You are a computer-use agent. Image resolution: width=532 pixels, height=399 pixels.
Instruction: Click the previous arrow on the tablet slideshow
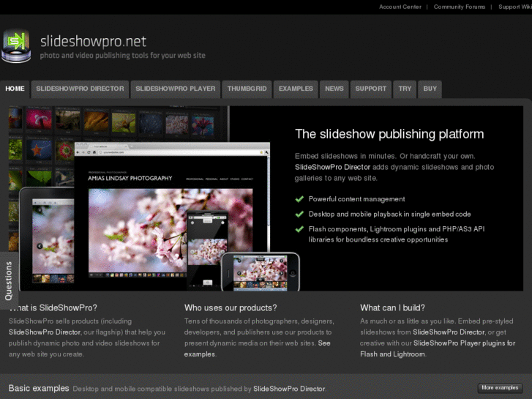[x=40, y=246]
